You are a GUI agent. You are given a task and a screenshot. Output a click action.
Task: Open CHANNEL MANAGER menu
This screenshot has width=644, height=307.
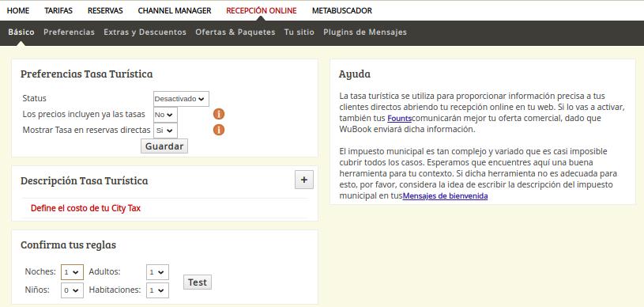[175, 11]
